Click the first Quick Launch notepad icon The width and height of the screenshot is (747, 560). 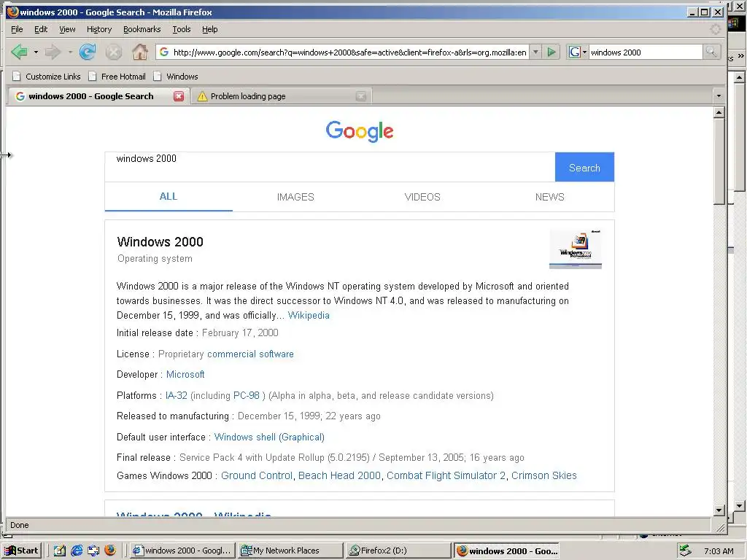pyautogui.click(x=60, y=551)
